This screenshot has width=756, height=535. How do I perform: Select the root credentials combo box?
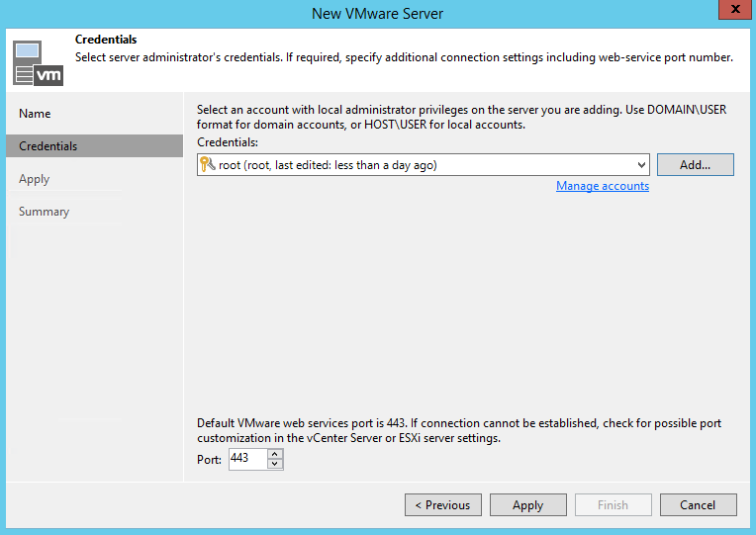(x=416, y=165)
